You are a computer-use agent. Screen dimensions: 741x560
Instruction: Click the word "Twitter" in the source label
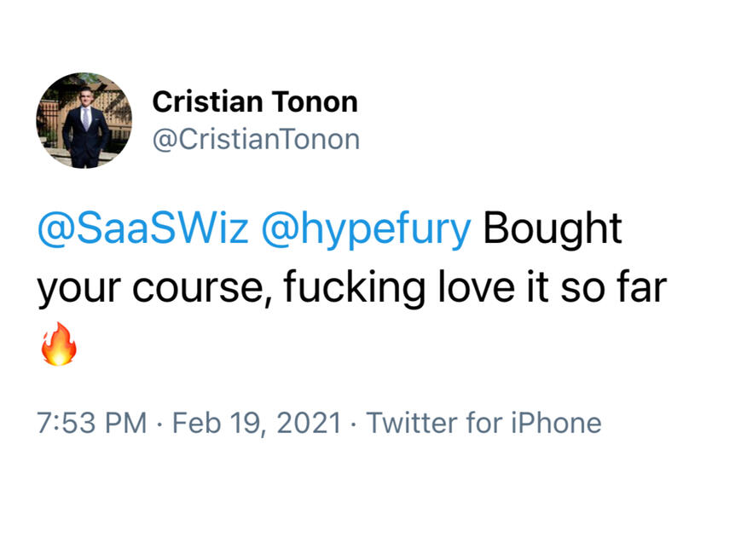tap(413, 423)
